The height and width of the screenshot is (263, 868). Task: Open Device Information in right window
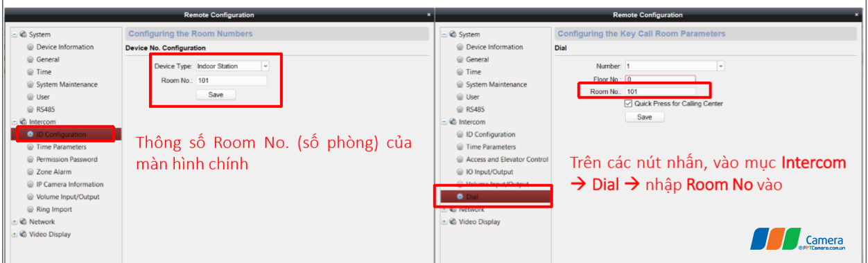coord(494,47)
